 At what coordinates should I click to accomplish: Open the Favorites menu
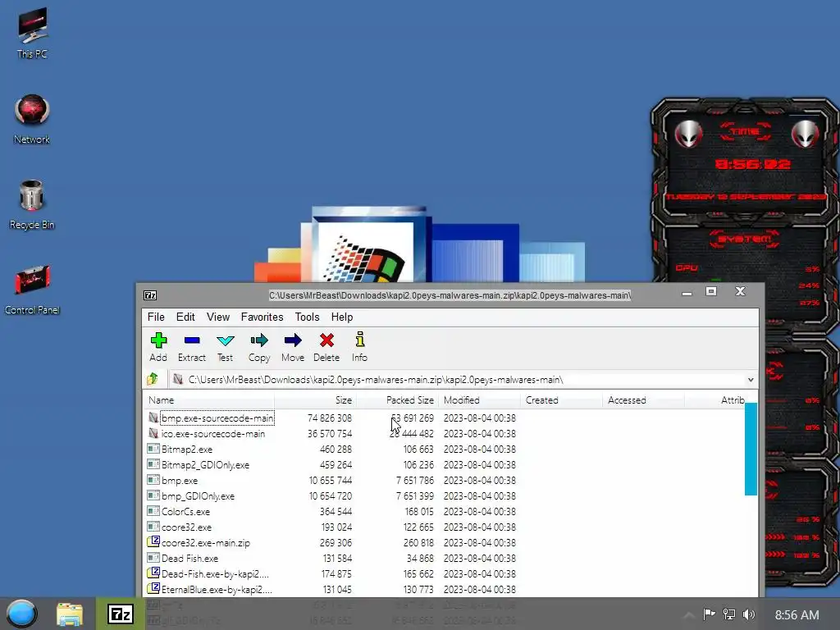pos(262,317)
